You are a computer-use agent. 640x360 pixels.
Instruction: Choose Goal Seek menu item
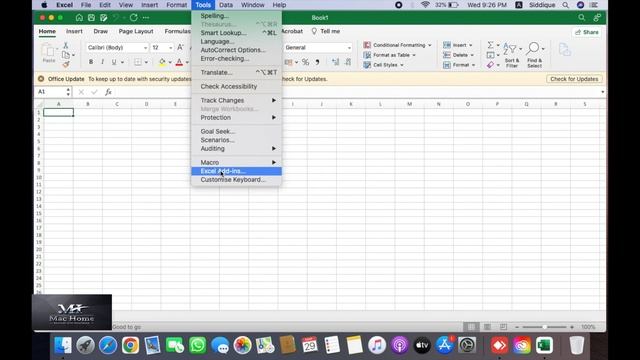(236, 131)
